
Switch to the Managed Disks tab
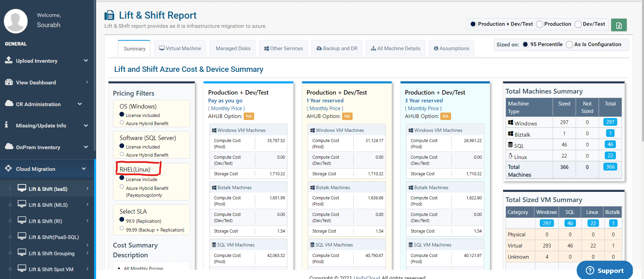(233, 48)
